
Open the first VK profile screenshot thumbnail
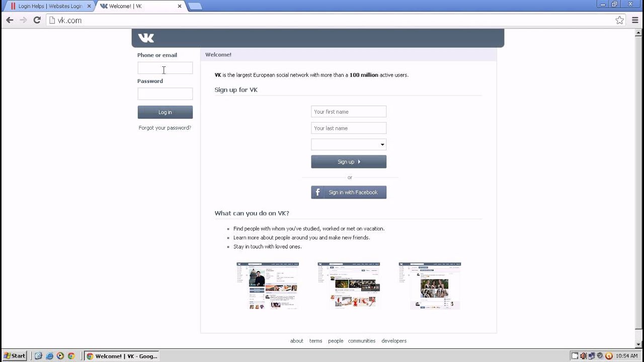coord(268,286)
